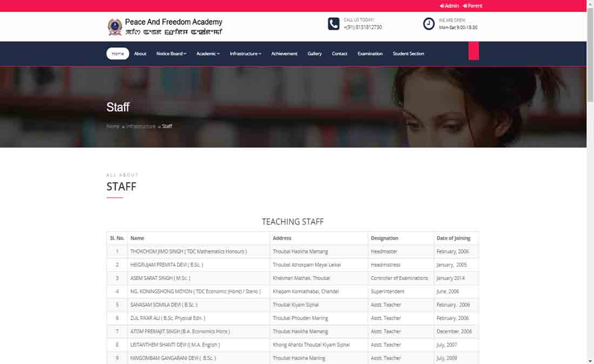Screen dimensions: 594x364
Task: Click the red square button in navbar
Action: (474, 51)
